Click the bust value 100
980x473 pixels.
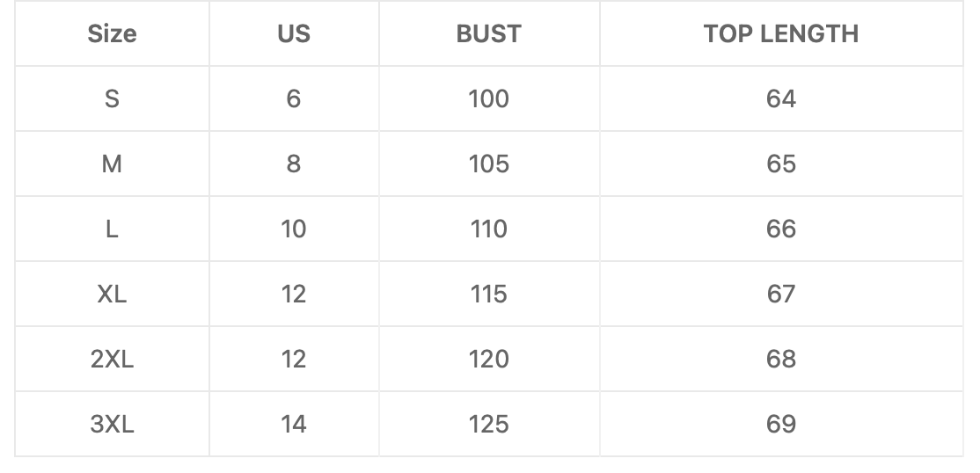point(489,98)
